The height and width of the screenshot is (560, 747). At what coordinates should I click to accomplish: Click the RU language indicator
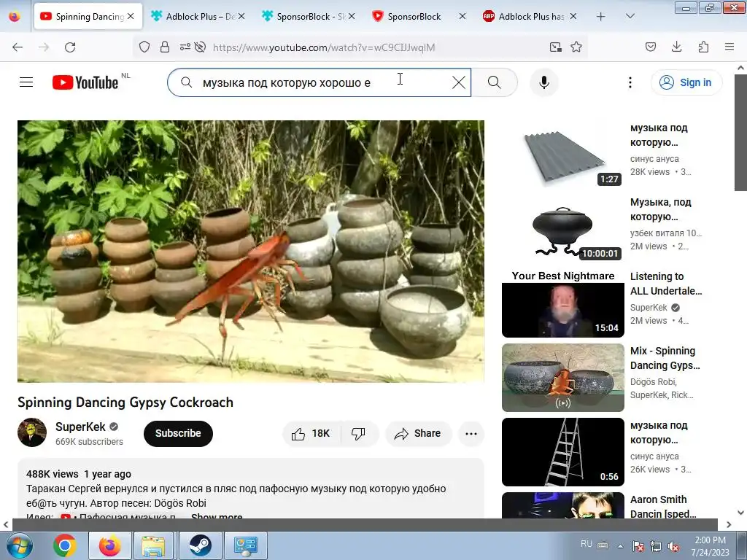587,544
